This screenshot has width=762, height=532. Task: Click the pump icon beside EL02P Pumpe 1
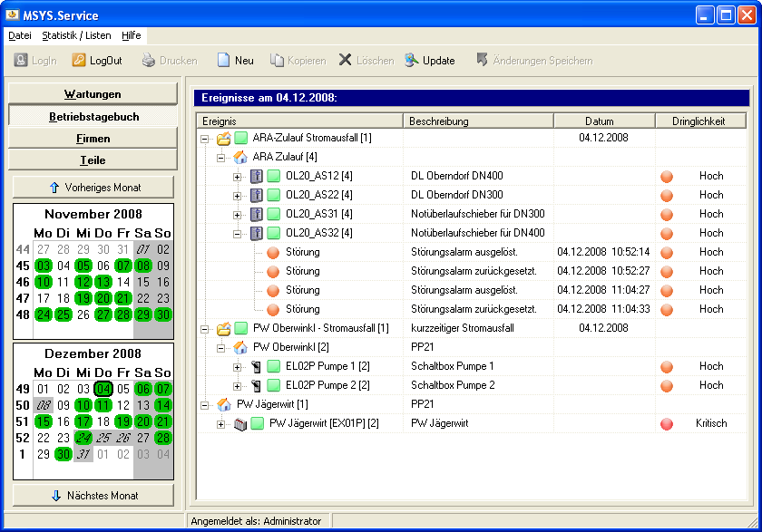[x=257, y=366]
